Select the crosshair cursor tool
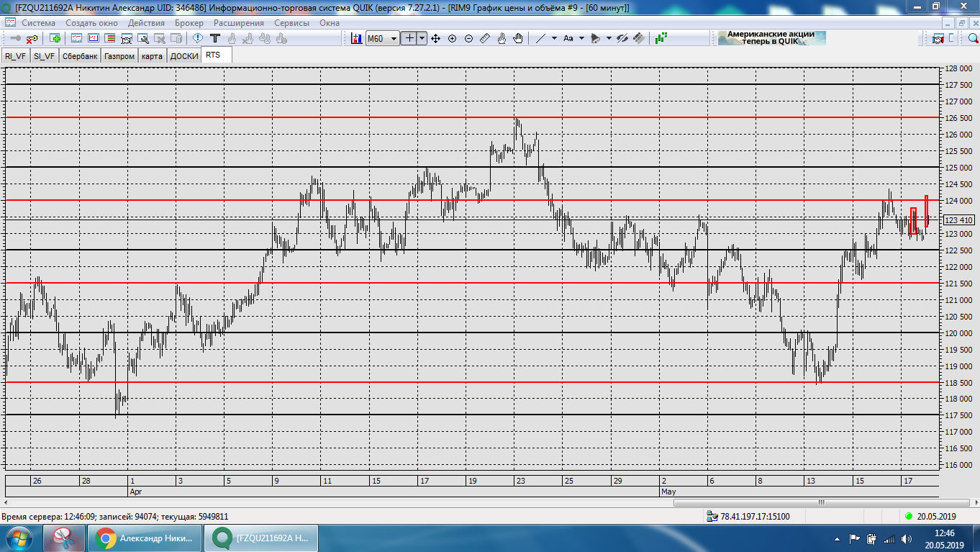 pos(409,38)
